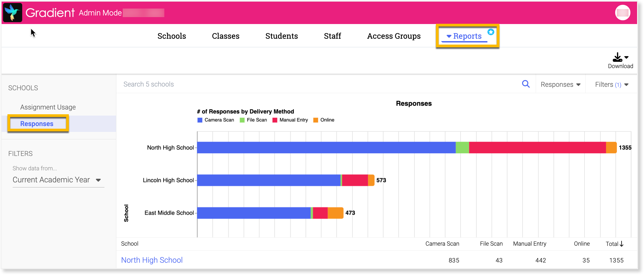Sort by the Total column arrow
Viewport: 644px width, 275px height.
(x=622, y=244)
